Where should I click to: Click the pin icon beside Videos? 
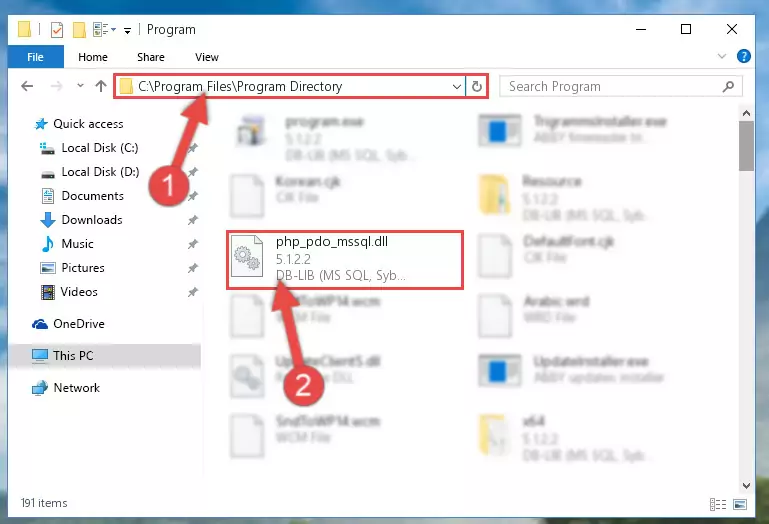point(193,292)
